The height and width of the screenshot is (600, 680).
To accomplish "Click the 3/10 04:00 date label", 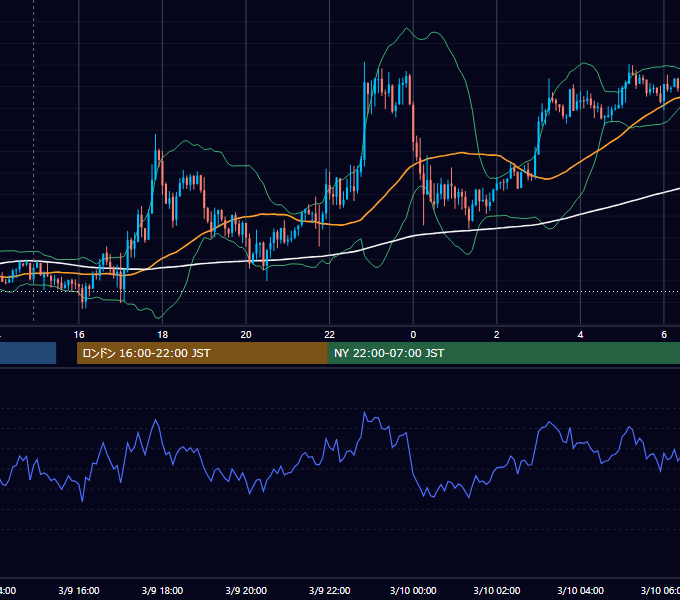I will pyautogui.click(x=580, y=590).
